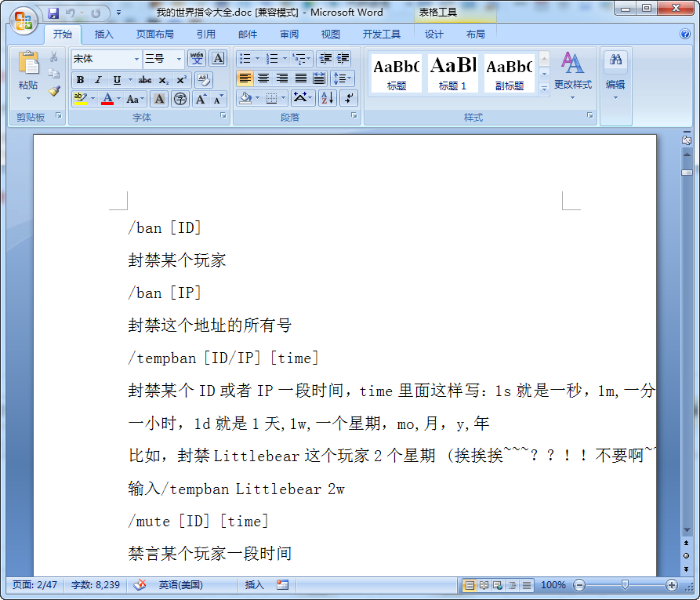Image resolution: width=700 pixels, height=600 pixels.
Task: Justify paragraph text alignment
Action: click(x=301, y=78)
